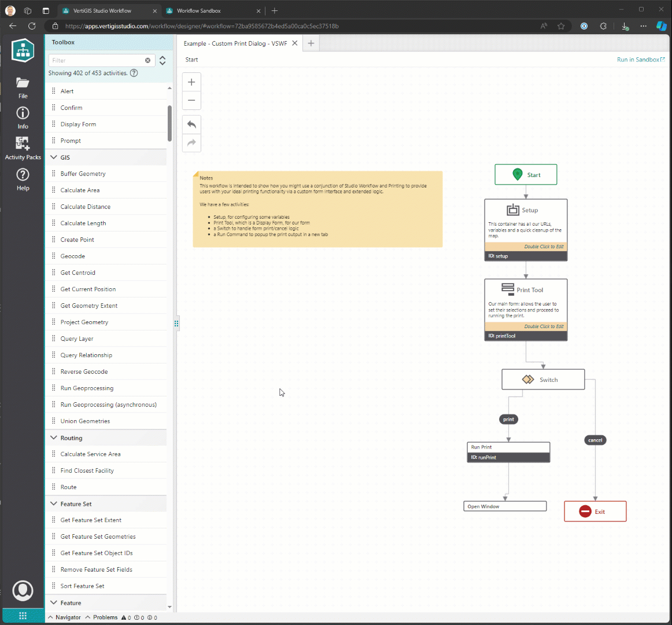The height and width of the screenshot is (625, 672).
Task: Select the Print Tool form icon
Action: 507,289
